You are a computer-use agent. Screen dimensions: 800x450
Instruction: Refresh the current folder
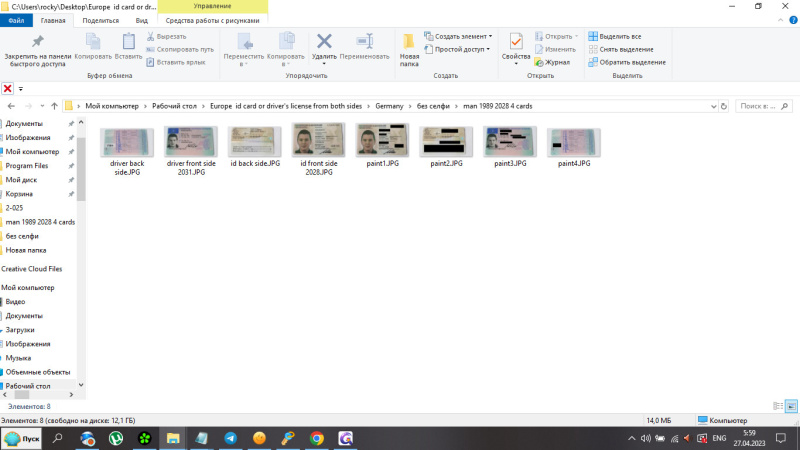pyautogui.click(x=723, y=106)
